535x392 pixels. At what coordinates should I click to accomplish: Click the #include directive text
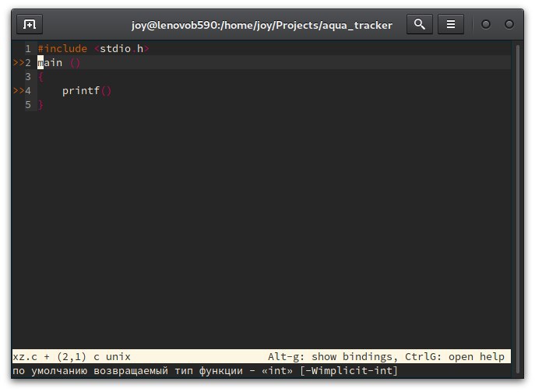(62, 49)
